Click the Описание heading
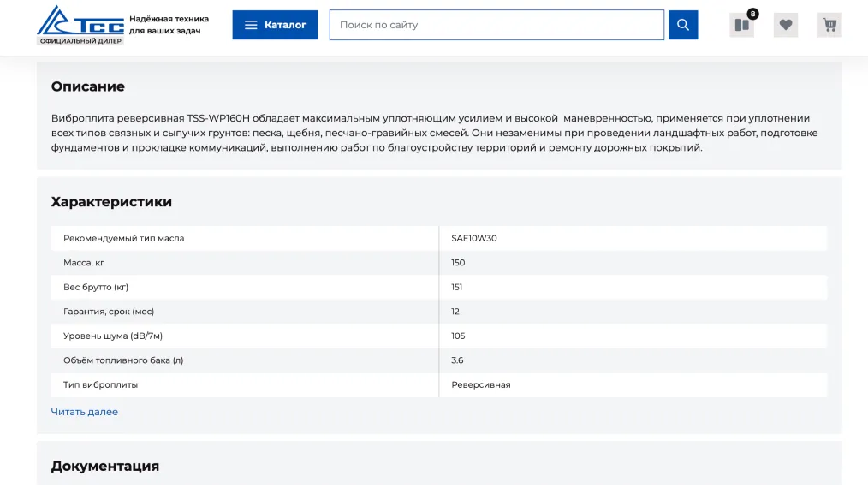This screenshot has height=488, width=868. 88,86
